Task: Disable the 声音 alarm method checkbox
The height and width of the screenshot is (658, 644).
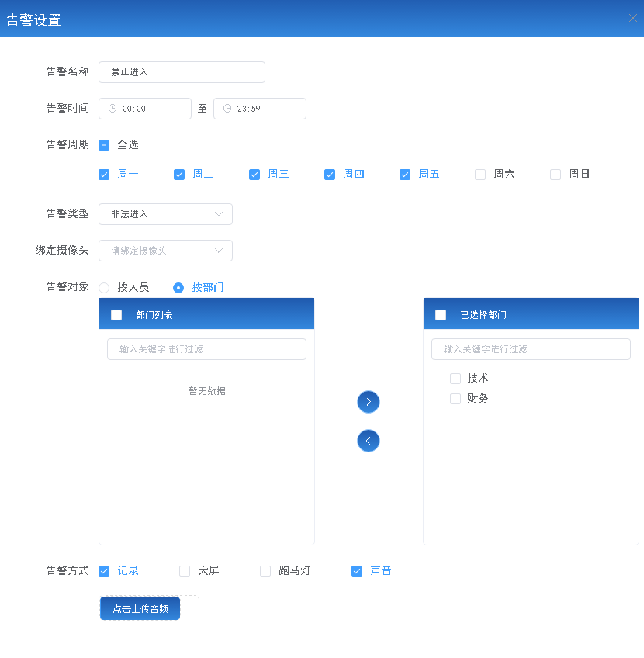Action: (357, 570)
